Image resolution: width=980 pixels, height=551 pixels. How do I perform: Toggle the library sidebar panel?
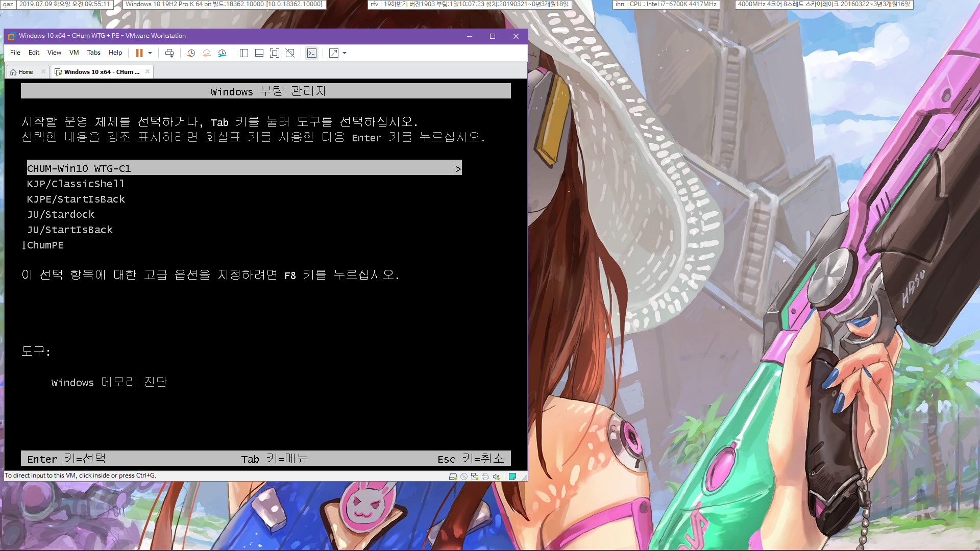coord(243,53)
